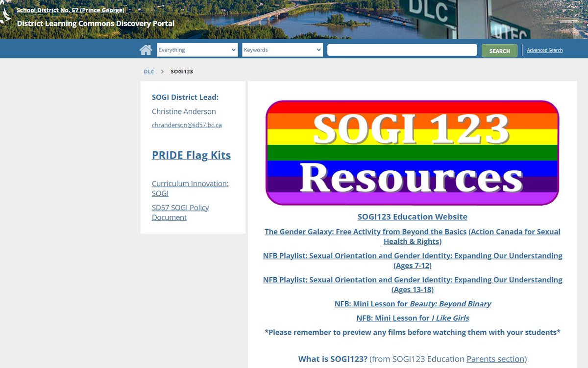Click the SOGI123 breadcrumb text
The height and width of the screenshot is (368, 588).
click(182, 72)
